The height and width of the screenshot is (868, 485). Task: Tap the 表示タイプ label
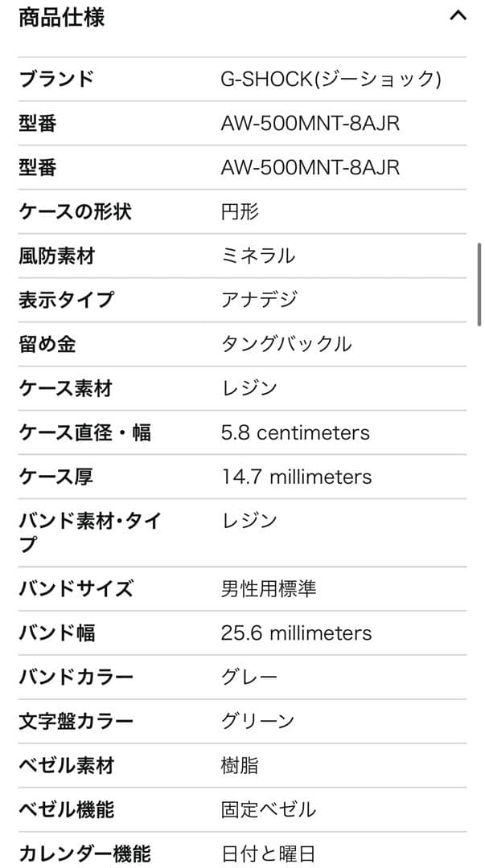tap(66, 300)
